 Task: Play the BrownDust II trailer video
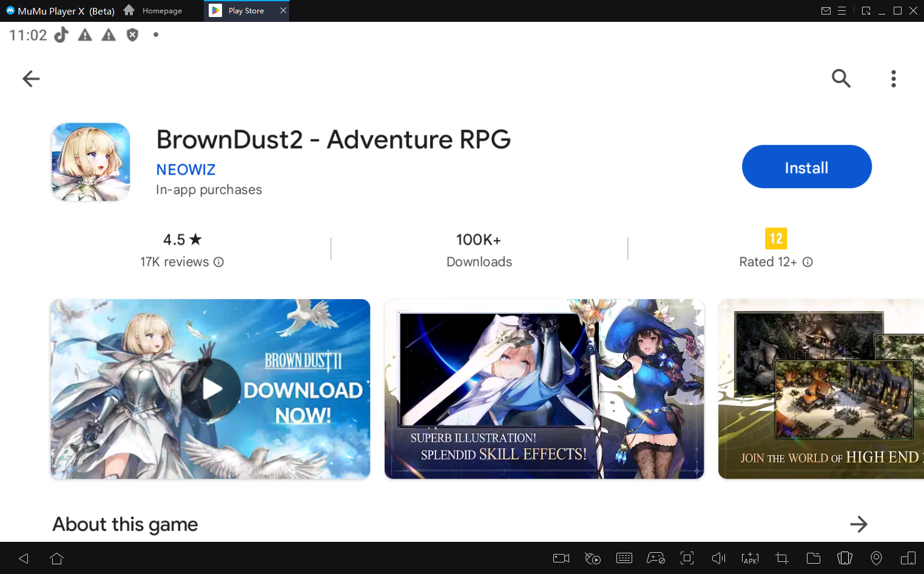tap(211, 388)
